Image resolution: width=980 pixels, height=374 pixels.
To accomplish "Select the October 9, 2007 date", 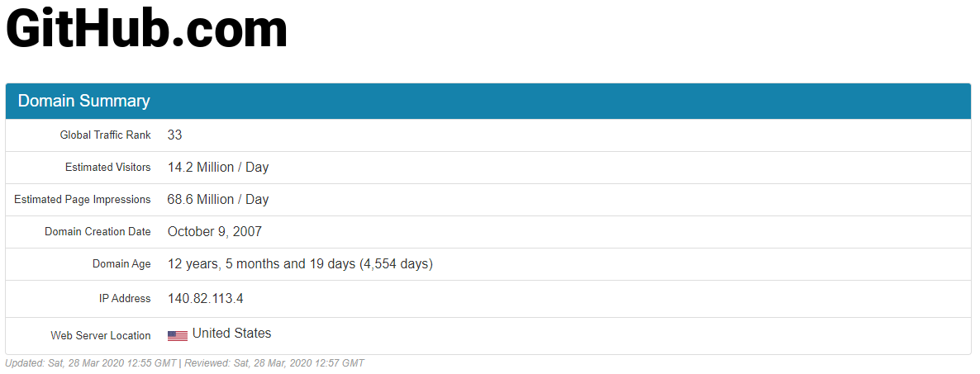I will pos(214,232).
